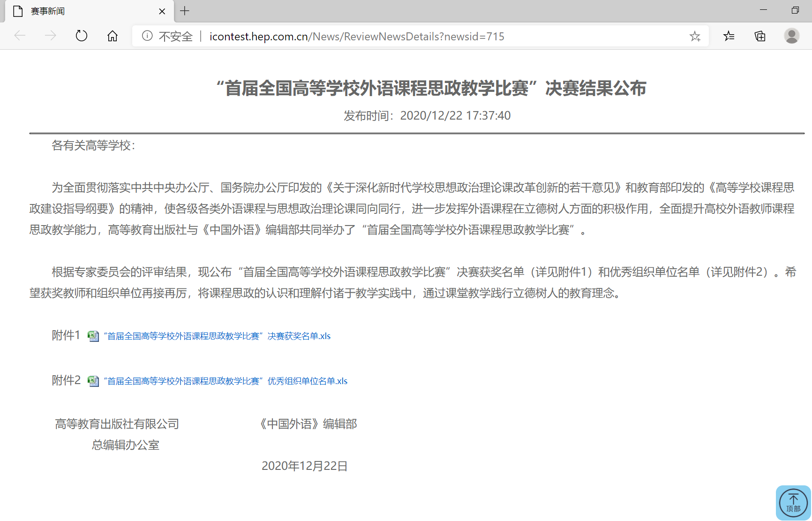Close the 赛事新闻 tab
812x521 pixels.
pos(162,11)
